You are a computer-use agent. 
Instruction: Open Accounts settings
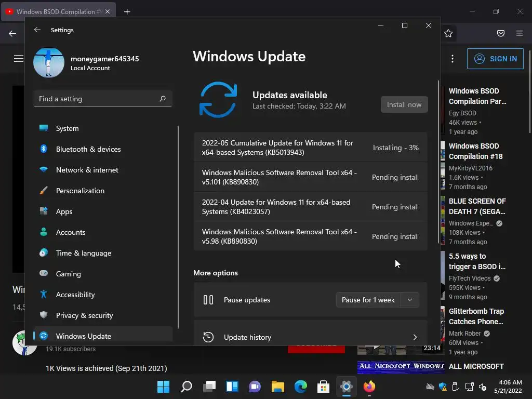103,232
